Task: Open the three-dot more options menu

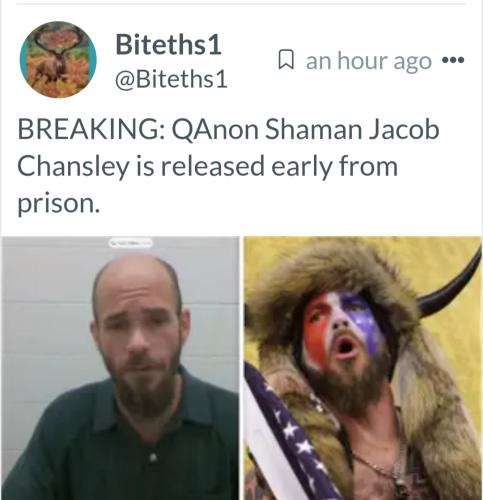Action: pos(453,60)
